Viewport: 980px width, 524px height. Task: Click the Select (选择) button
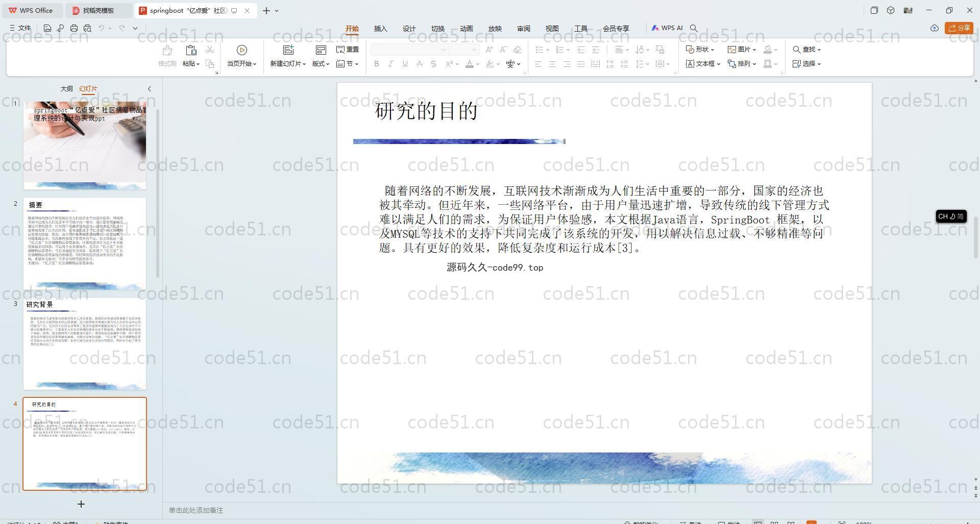click(806, 64)
